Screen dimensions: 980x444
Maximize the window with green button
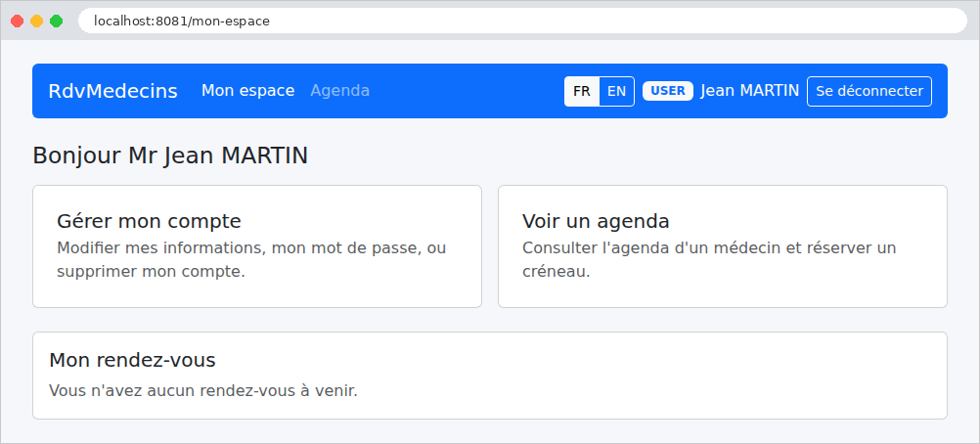point(57,22)
